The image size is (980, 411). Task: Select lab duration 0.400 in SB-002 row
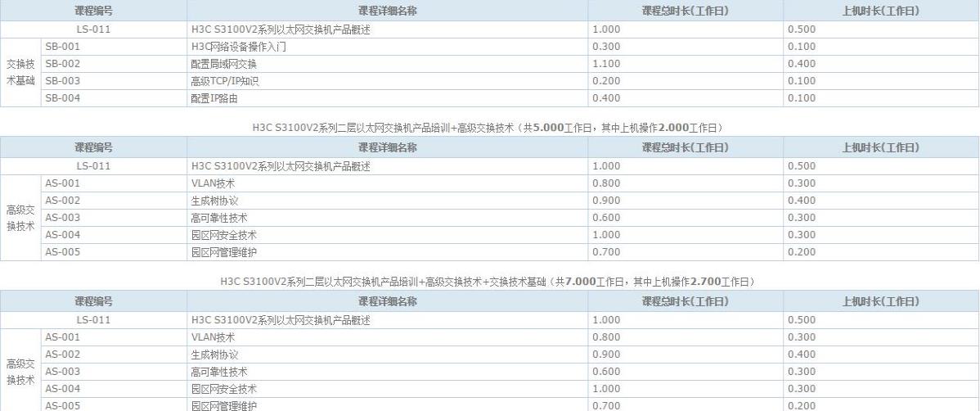click(x=801, y=64)
